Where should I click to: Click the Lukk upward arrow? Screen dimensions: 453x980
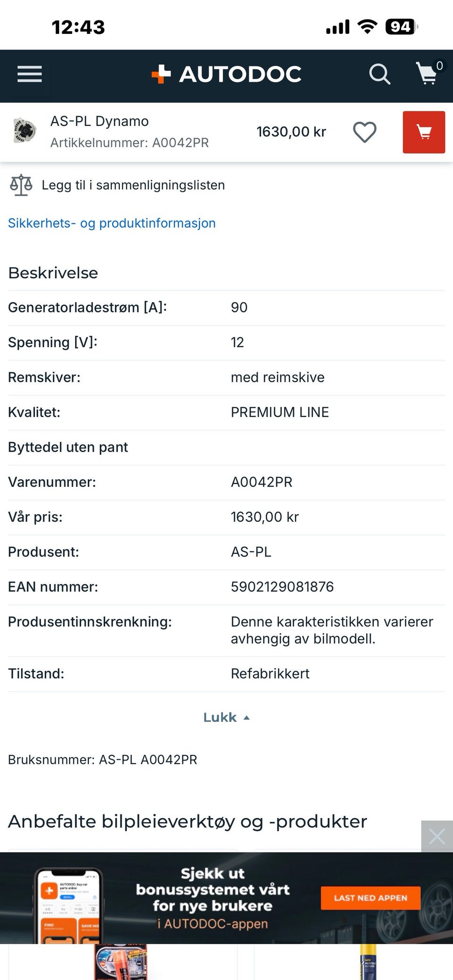pos(246,718)
